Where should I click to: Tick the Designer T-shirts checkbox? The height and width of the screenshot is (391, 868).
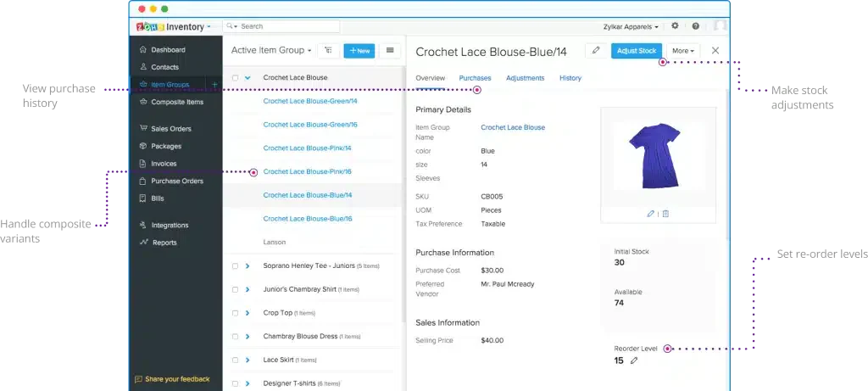click(x=236, y=384)
